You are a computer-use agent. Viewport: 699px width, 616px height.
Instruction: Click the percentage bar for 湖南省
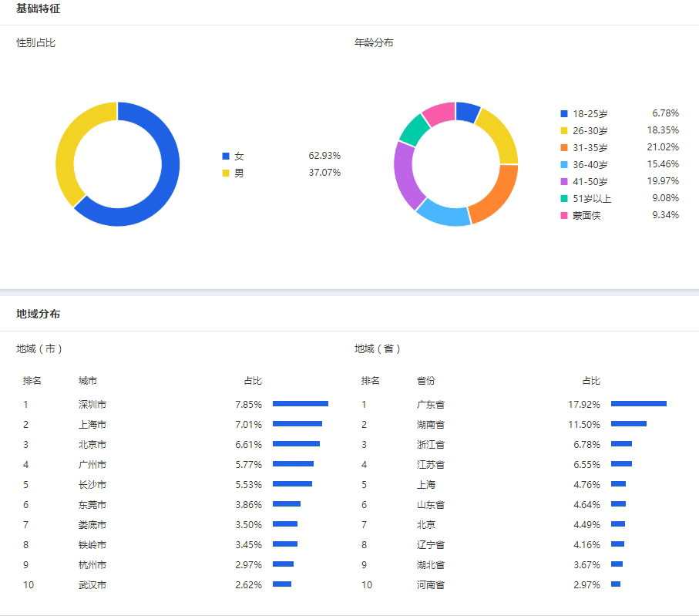[628, 424]
